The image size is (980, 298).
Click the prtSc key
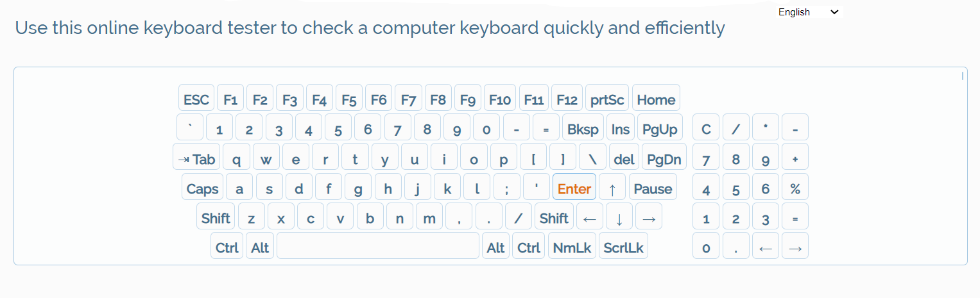[x=607, y=99]
